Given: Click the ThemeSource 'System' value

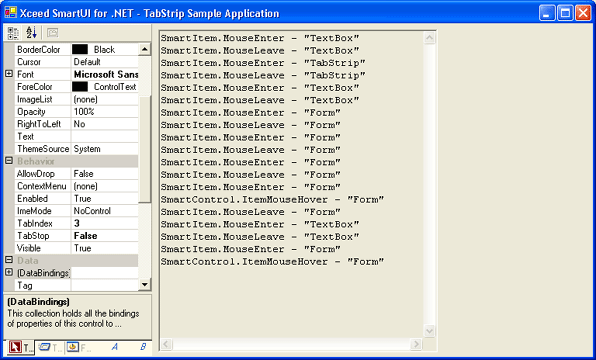Looking at the screenshot, I should click(x=87, y=149).
